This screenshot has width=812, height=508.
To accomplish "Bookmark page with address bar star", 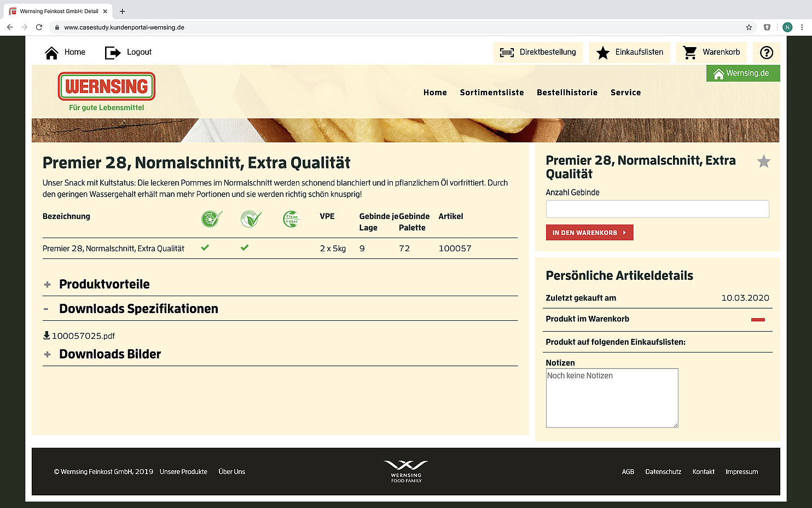I will 749,27.
